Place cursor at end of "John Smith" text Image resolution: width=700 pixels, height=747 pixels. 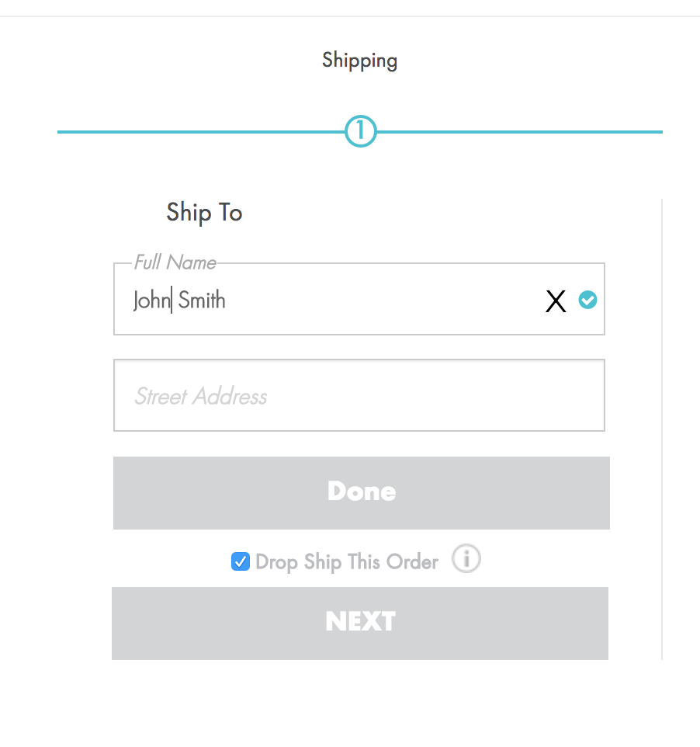pos(227,301)
